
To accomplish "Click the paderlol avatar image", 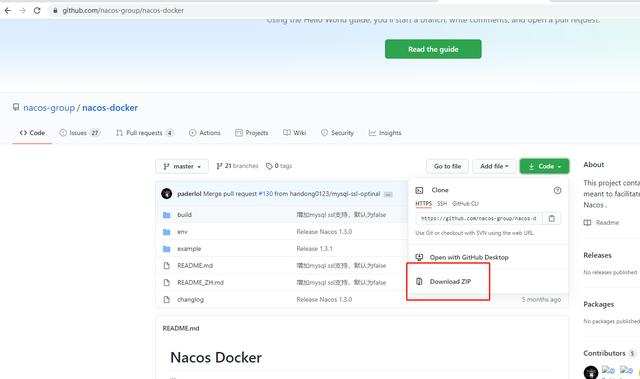I will point(167,194).
